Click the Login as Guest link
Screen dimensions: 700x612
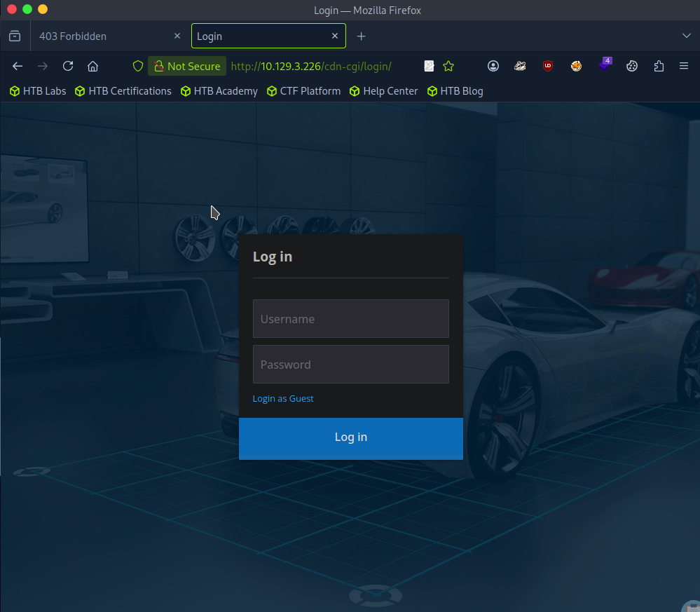click(283, 398)
